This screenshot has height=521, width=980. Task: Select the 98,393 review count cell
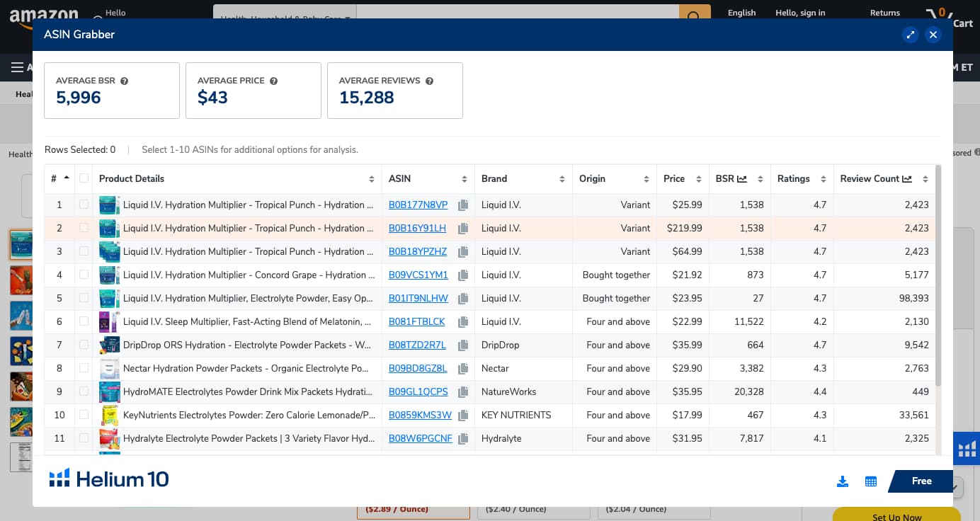pos(884,299)
